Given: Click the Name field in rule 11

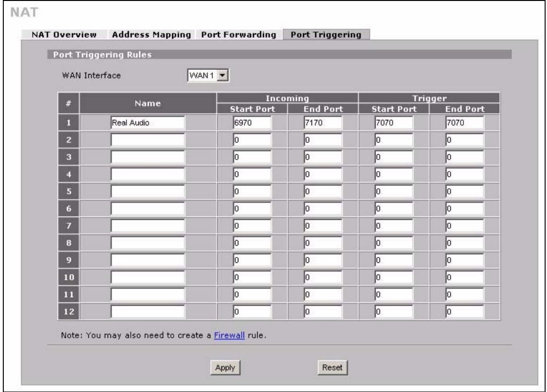Looking at the screenshot, I should 148,294.
